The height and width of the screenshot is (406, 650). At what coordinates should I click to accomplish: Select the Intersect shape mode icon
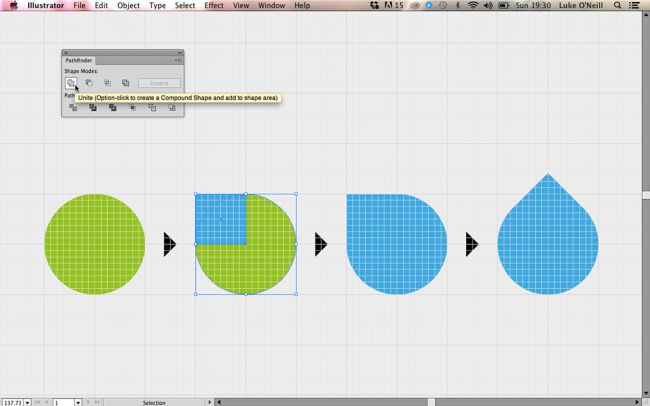pyautogui.click(x=107, y=83)
